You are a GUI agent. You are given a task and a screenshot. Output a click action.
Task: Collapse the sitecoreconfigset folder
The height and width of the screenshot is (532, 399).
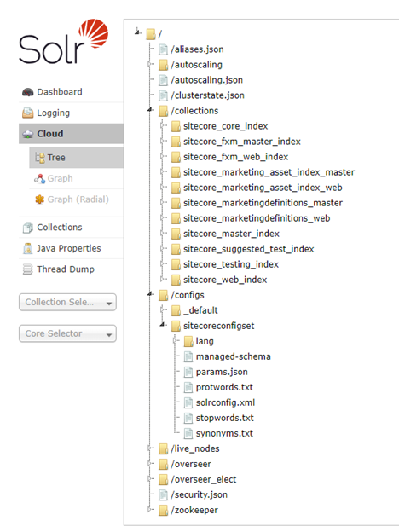163,324
